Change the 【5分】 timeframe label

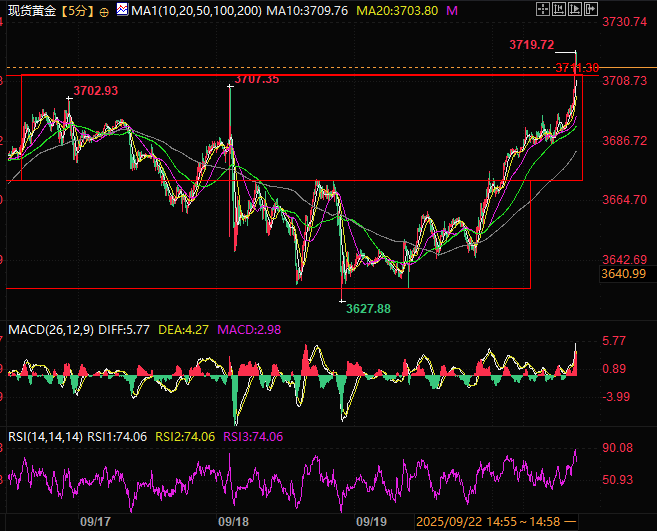click(78, 10)
